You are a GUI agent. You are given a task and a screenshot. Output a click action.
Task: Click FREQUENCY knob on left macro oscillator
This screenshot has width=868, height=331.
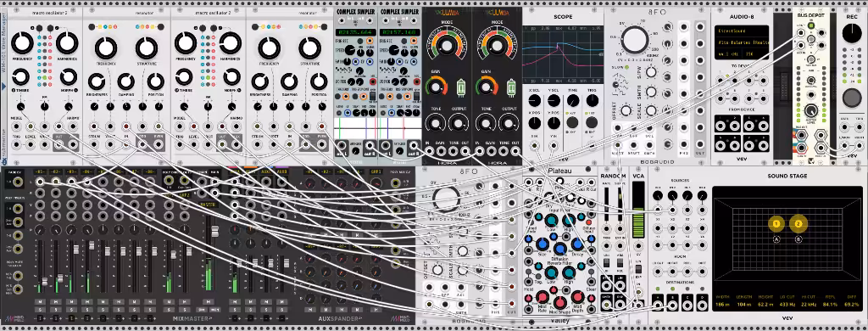22,42
